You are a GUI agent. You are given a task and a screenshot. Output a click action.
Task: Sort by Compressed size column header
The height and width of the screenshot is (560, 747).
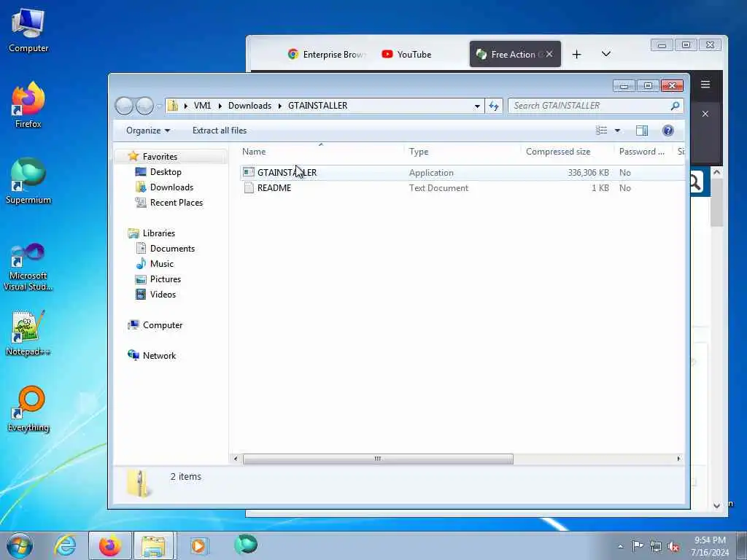[x=567, y=152]
